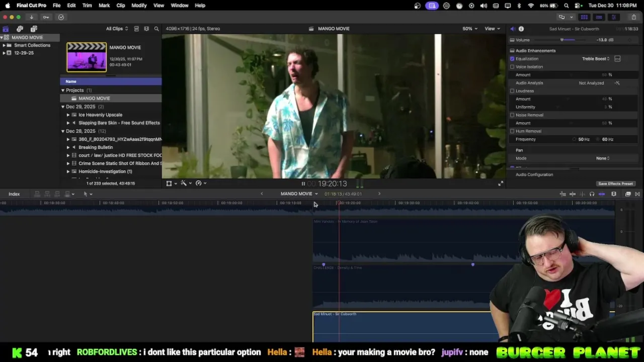This screenshot has height=362, width=644.
Task: Toggle the Timeline panel layout button
Action: click(x=599, y=17)
